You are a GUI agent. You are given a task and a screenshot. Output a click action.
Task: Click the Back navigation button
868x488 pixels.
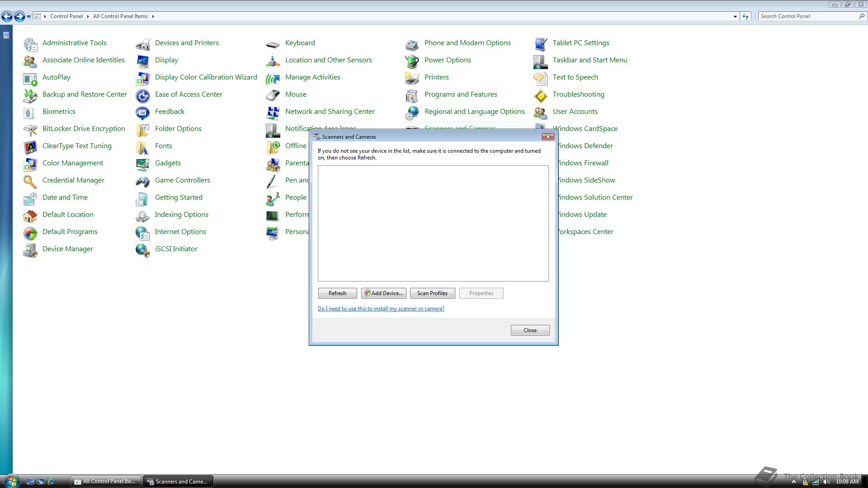click(x=7, y=17)
